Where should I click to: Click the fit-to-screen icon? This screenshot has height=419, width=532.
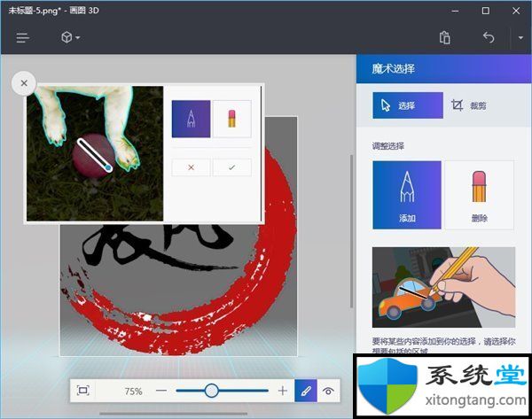click(x=83, y=391)
